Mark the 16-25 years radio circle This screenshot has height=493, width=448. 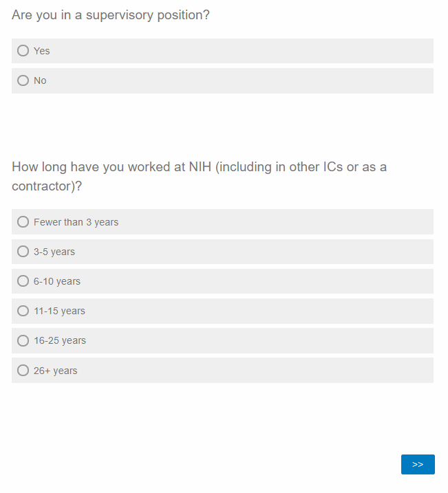click(23, 340)
